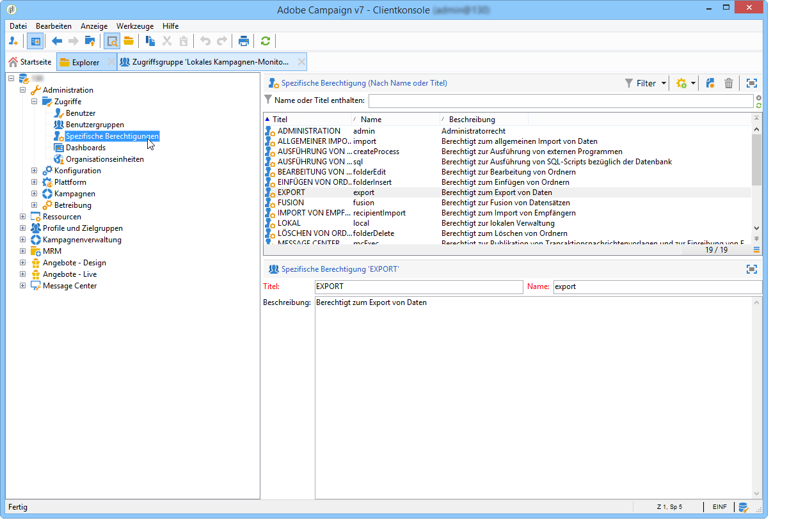
Task: Click the Name input field with export
Action: [x=657, y=287]
